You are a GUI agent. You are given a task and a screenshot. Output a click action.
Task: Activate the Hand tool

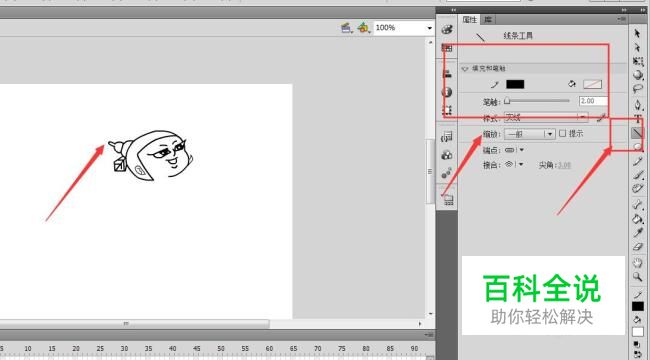[x=638, y=263]
